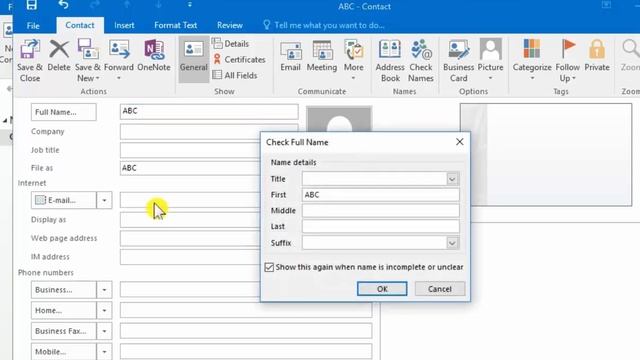This screenshot has width=640, height=360.
Task: Click the Home... phone button
Action: point(64,311)
